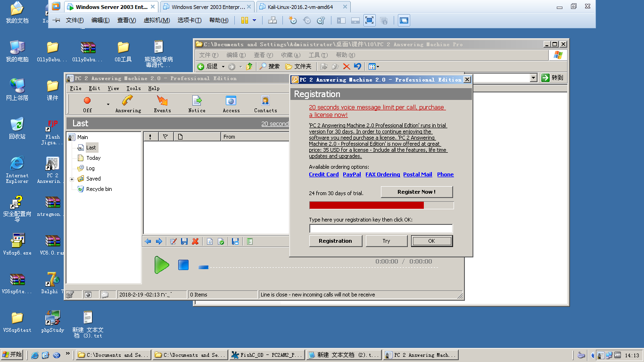This screenshot has width=644, height=362.
Task: Click the VMware full screen icon
Action: pos(370,20)
